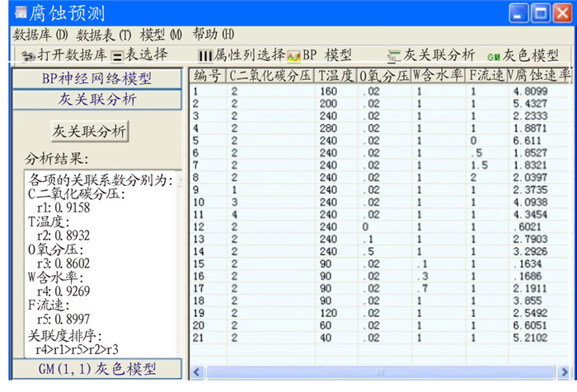The height and width of the screenshot is (392, 577).
Task: Click the right arrow of horizontal scrollbar
Action: pyautogui.click(x=563, y=372)
